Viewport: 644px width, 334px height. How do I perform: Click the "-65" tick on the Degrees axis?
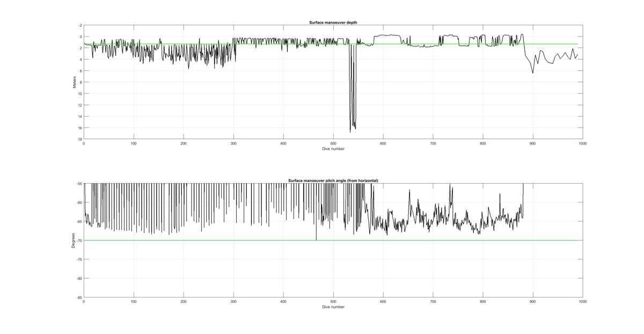pos(79,221)
